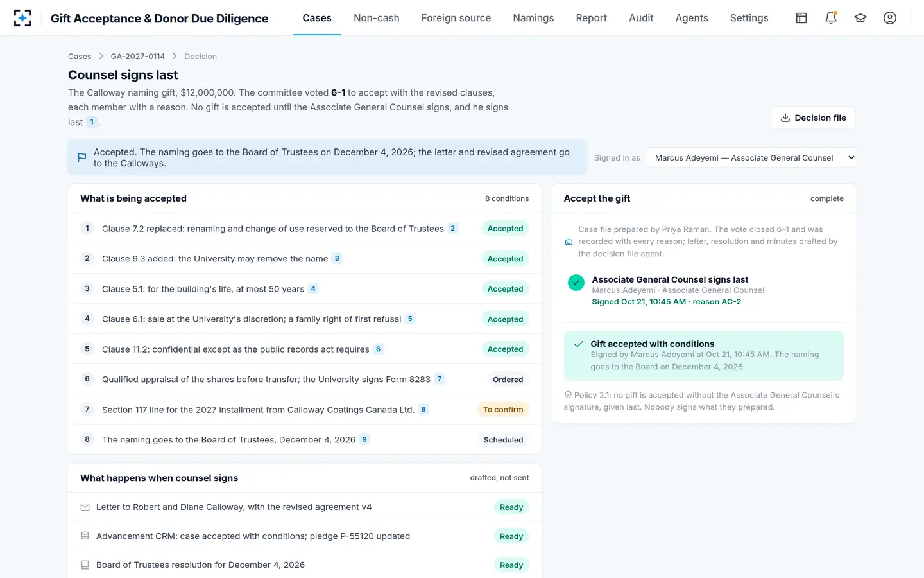The image size is (924, 578).
Task: Click the flag icon in Accepted banner
Action: (x=82, y=157)
